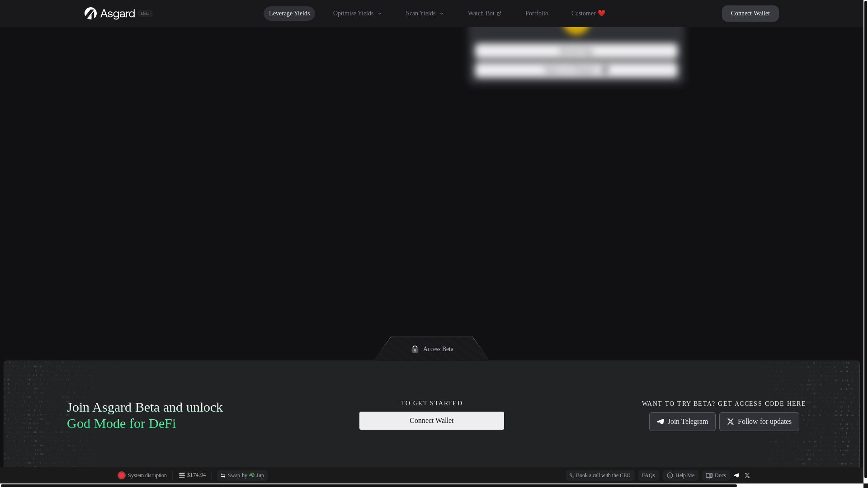
Task: Expand the Scan Yields dropdown
Action: pyautogui.click(x=425, y=14)
